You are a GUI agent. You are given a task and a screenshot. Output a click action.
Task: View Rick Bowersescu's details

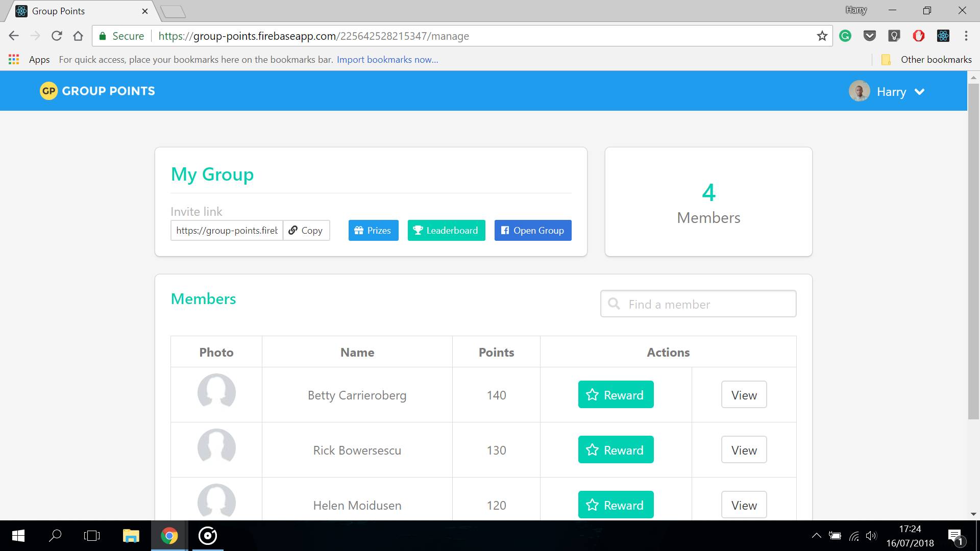coord(744,450)
